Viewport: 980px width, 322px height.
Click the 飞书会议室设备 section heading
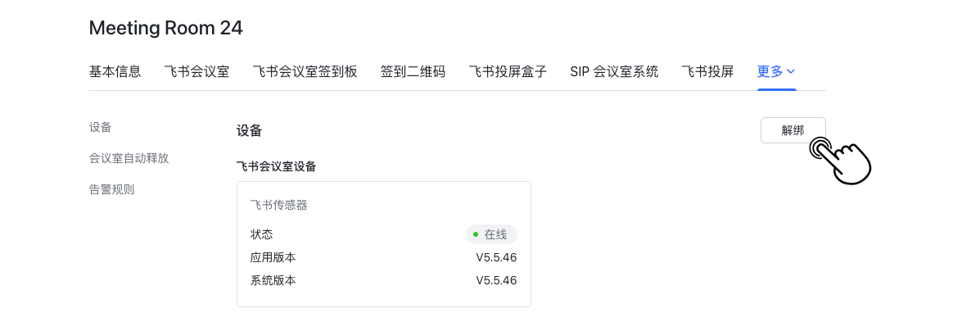(276, 166)
